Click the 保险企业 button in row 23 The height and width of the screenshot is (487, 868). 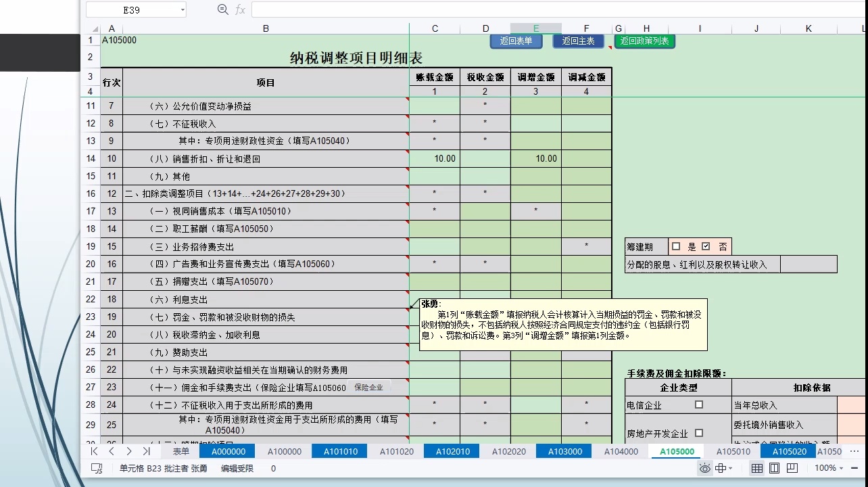(x=369, y=388)
